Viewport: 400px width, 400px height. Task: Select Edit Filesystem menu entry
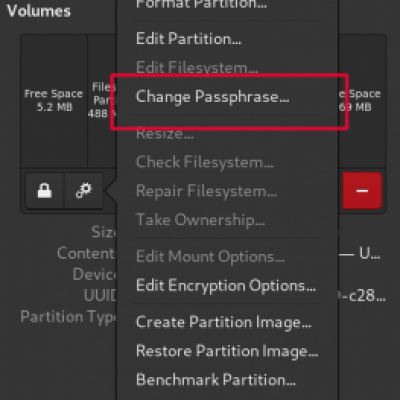click(x=197, y=68)
